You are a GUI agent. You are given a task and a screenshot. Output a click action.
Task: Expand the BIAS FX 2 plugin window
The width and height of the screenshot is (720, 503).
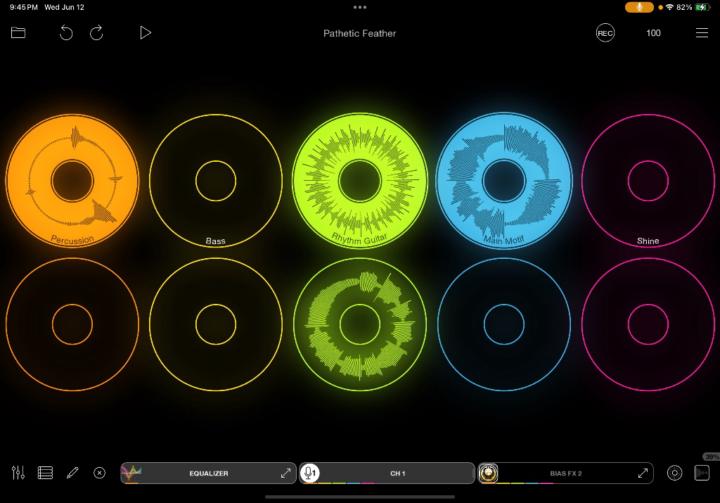[x=643, y=473]
